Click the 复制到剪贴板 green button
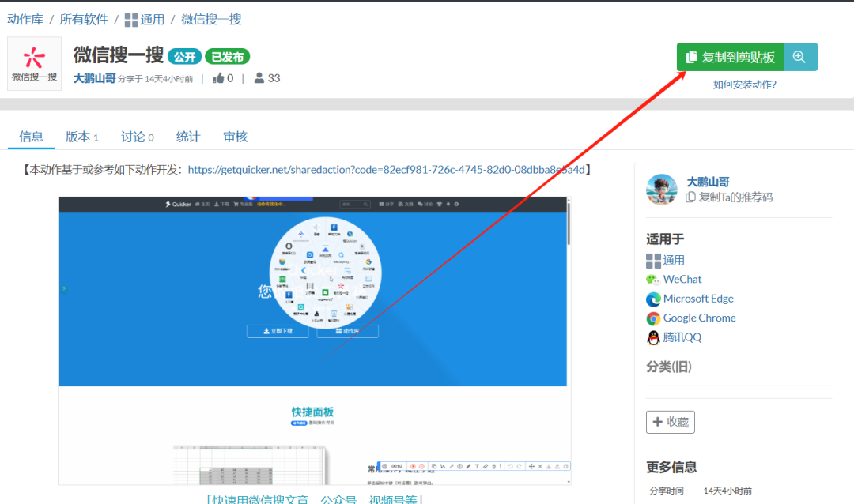This screenshot has height=504, width=854. pos(730,57)
